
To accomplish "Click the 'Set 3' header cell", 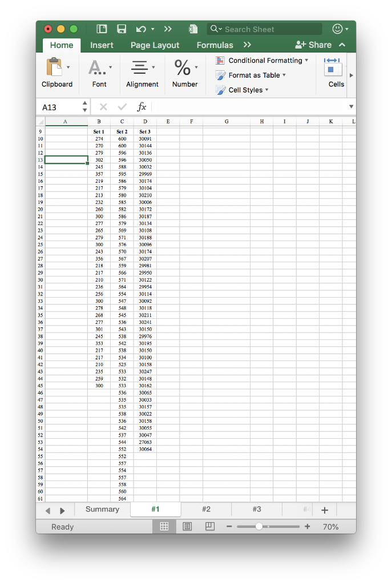I will pyautogui.click(x=145, y=132).
